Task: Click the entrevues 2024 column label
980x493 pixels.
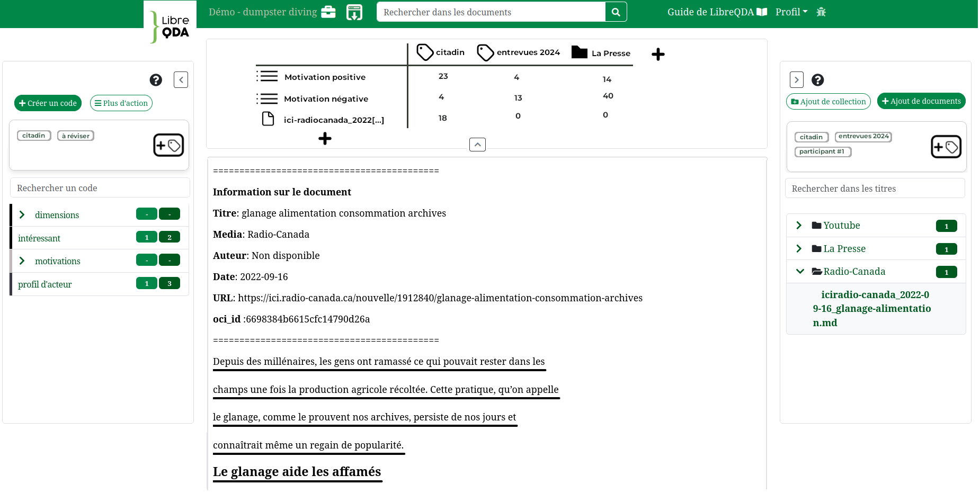Action: 529,52
